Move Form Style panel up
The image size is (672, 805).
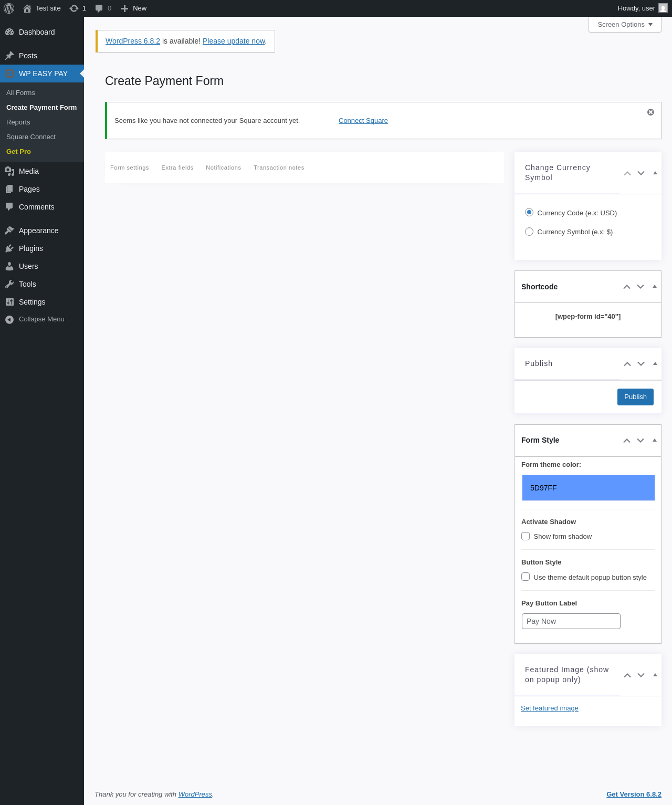pos(627,441)
